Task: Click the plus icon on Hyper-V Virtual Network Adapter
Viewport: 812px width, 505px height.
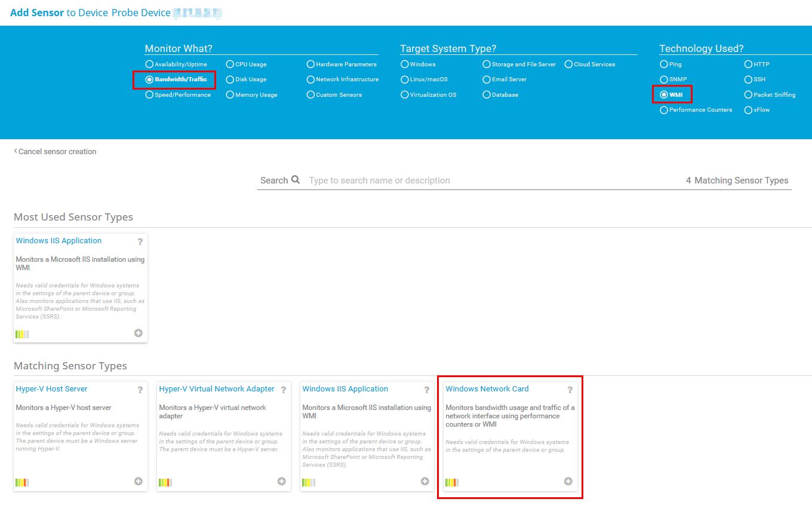Action: click(x=281, y=480)
